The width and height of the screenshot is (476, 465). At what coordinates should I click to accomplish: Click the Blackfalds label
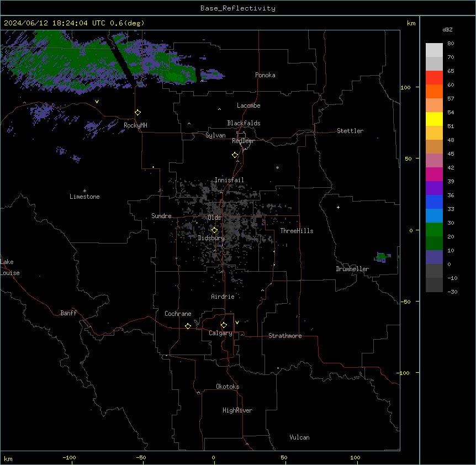point(244,123)
